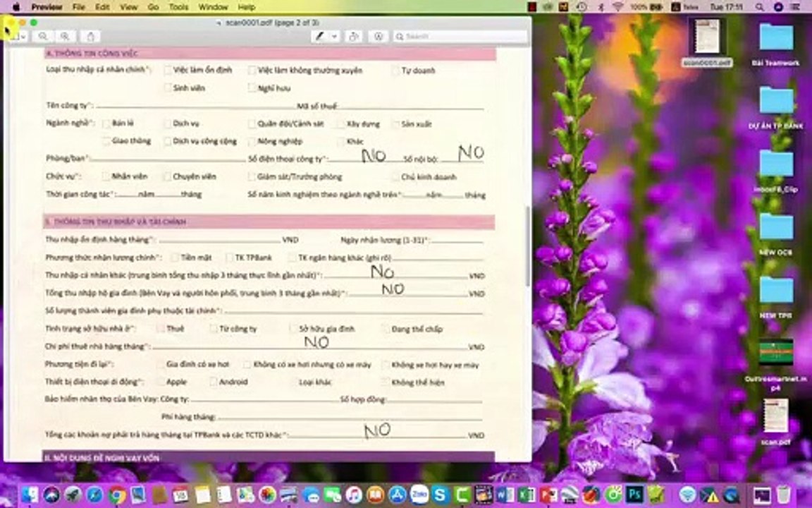Check the 'Android' checkbox
The width and height of the screenshot is (812, 508).
213,382
